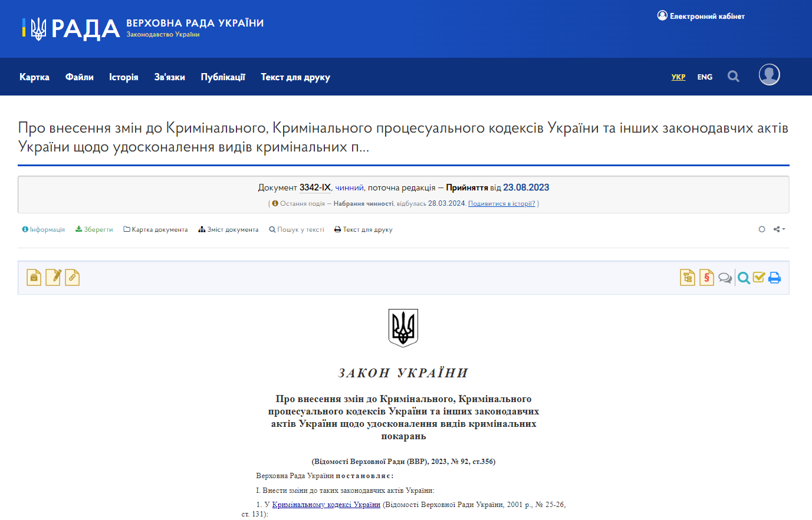Open the share dropdown icon
Screen dimensions: 812x520
pos(779,229)
